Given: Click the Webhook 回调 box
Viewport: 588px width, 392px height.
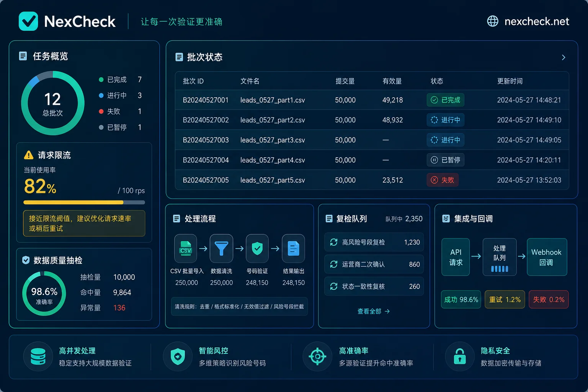Looking at the screenshot, I should [x=547, y=257].
